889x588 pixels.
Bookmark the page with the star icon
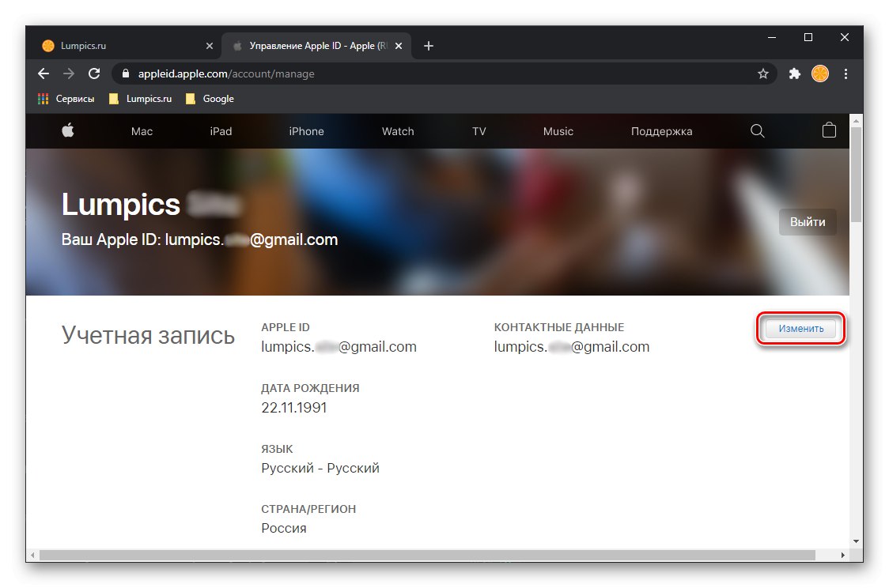click(764, 73)
